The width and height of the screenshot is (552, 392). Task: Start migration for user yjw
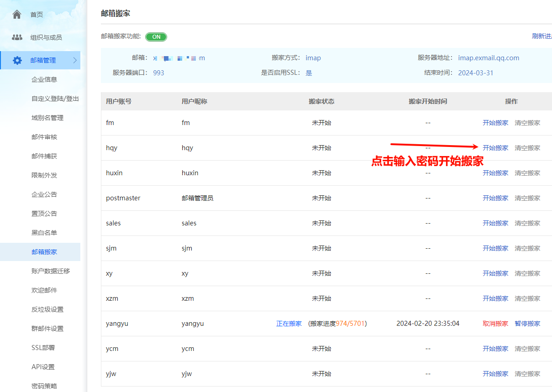(x=495, y=374)
